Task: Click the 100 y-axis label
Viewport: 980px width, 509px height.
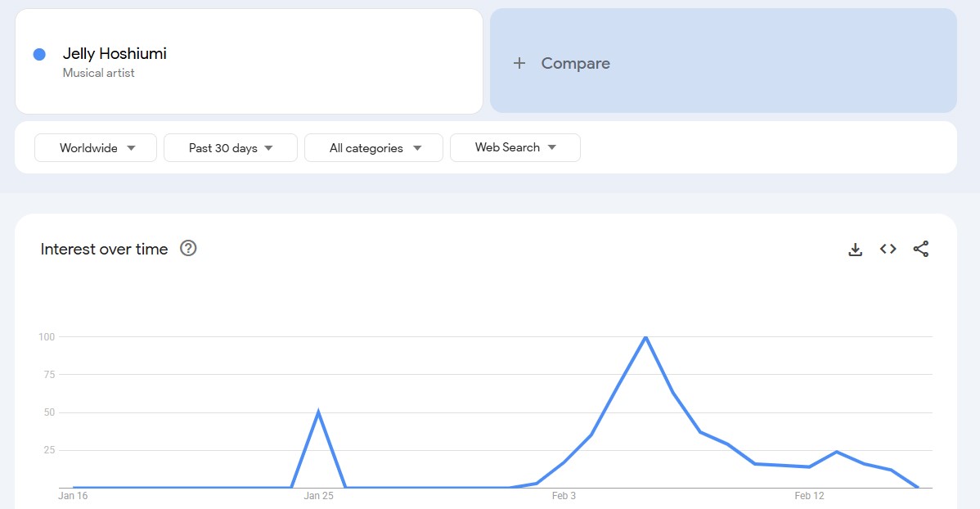Action: point(47,337)
